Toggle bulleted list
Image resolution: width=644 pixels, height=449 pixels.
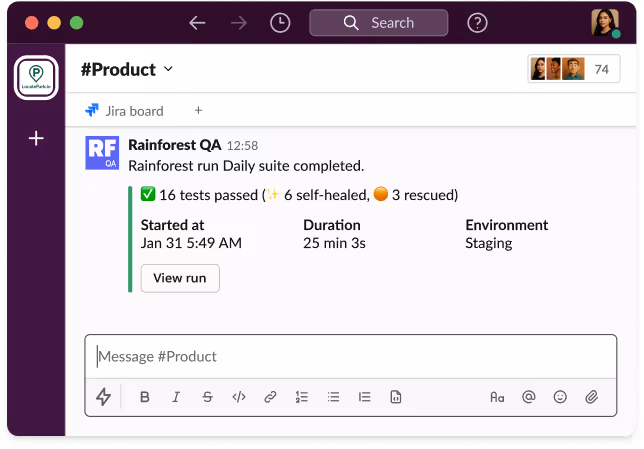[333, 397]
